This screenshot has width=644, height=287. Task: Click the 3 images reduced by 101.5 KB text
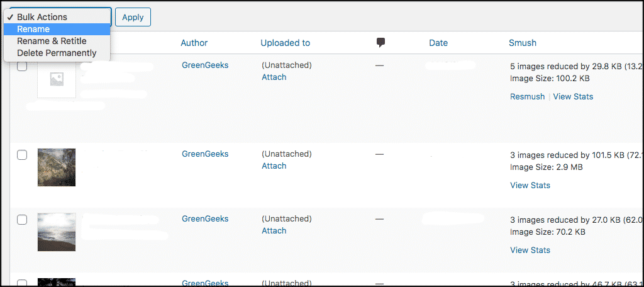pos(576,155)
